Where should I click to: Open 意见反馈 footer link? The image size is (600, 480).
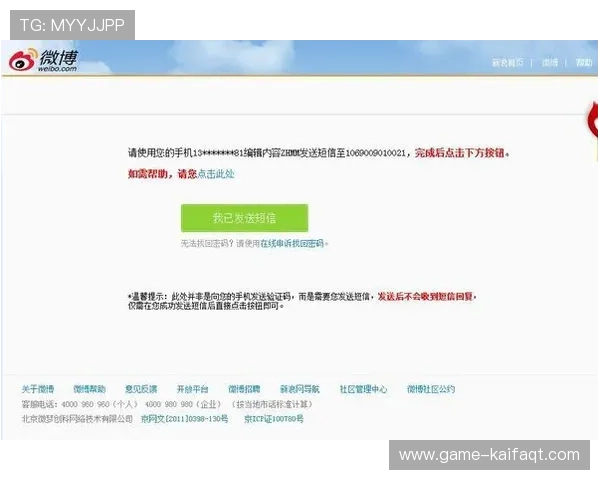tap(141, 389)
